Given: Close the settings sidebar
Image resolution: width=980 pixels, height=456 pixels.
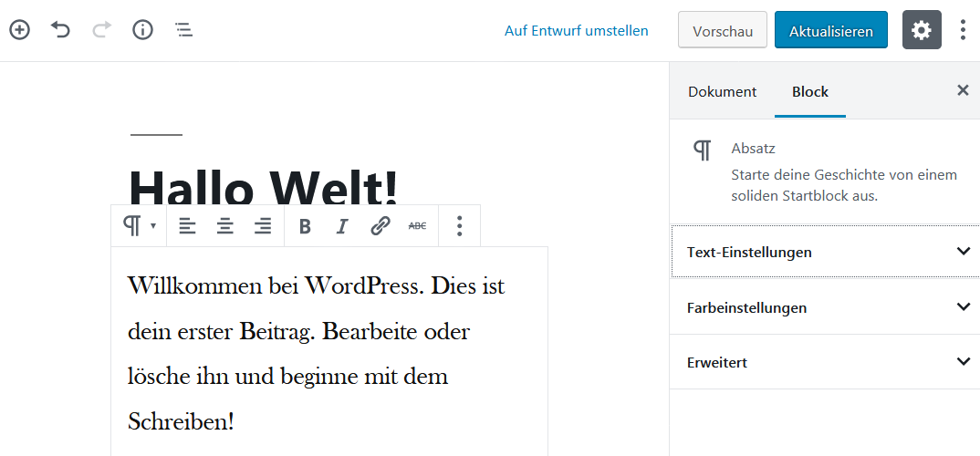Looking at the screenshot, I should tap(964, 90).
